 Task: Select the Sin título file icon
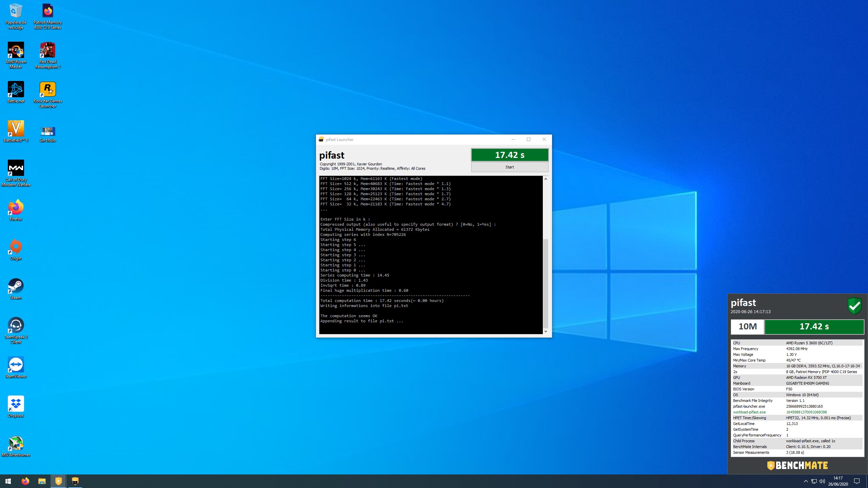47,134
